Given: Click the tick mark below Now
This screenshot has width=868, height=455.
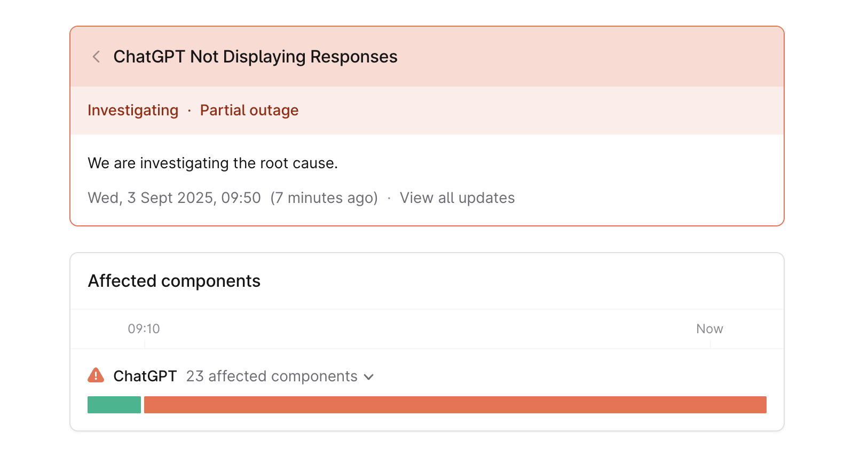Looking at the screenshot, I should 711,344.
